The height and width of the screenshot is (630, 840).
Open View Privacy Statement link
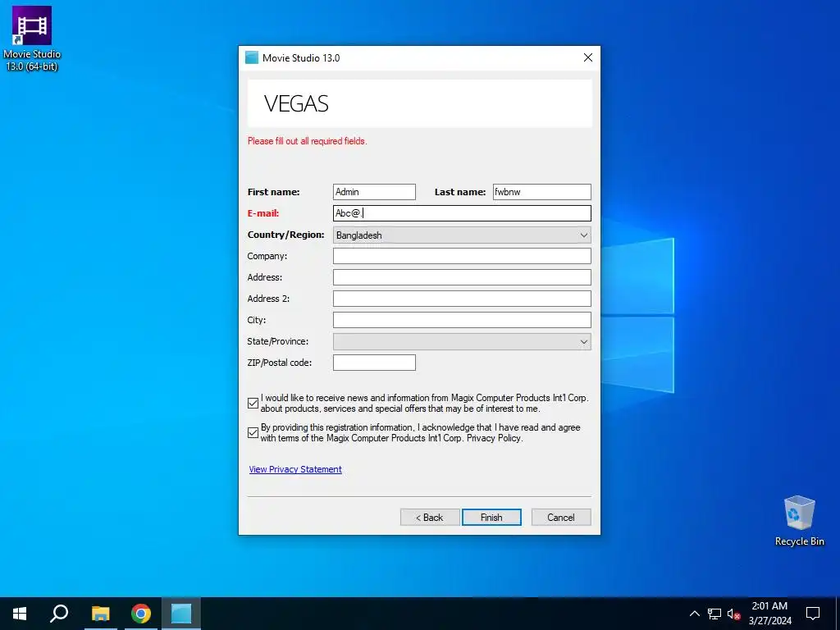click(295, 469)
